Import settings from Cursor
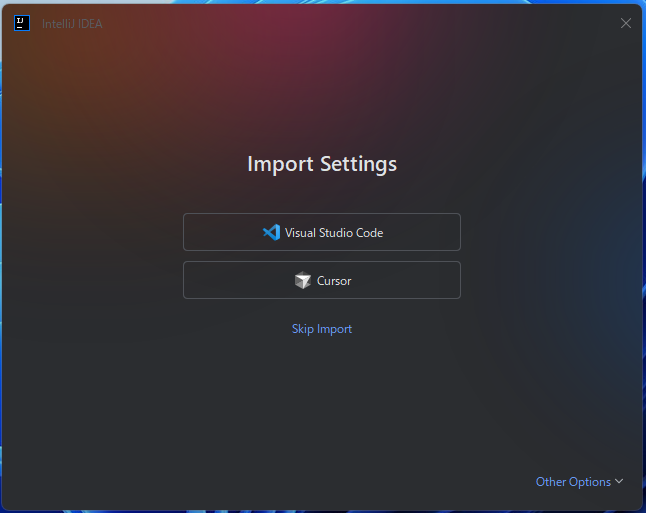Screen dimensions: 646x513 pyautogui.click(x=322, y=280)
